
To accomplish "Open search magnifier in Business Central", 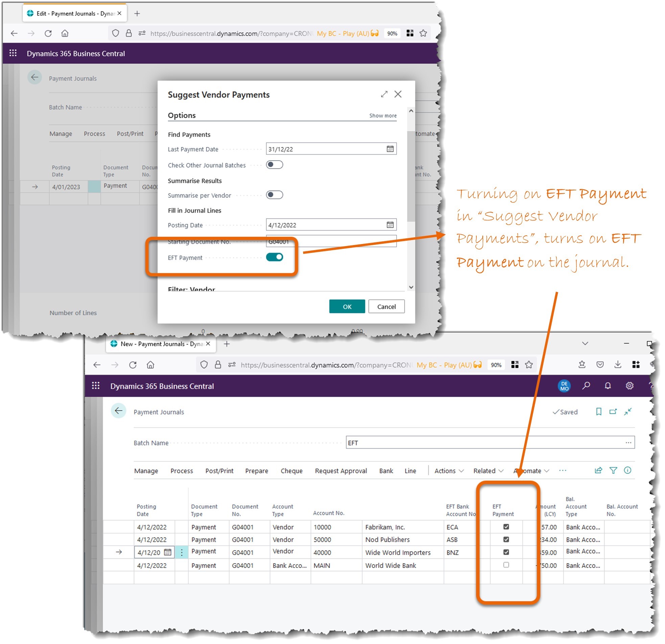I will tap(586, 386).
